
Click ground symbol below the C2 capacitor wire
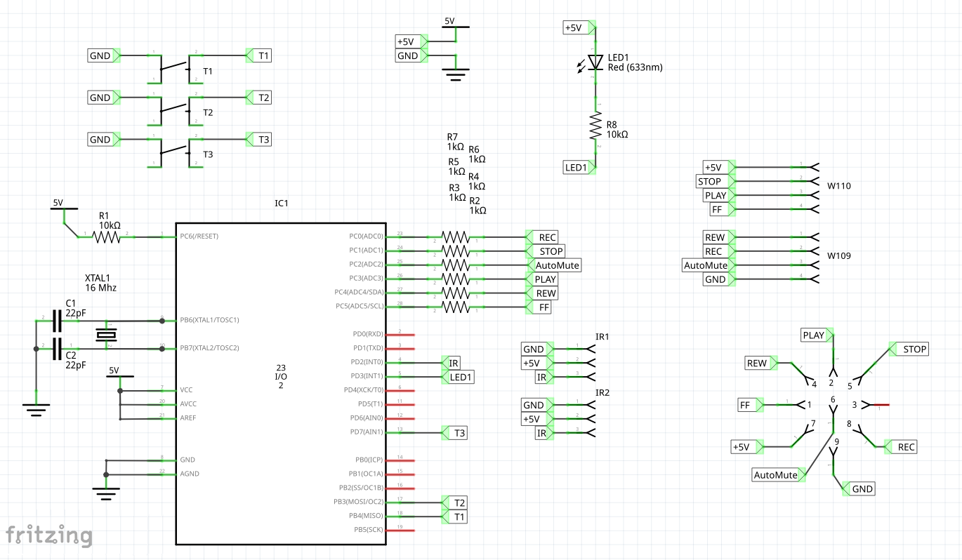[35, 408]
